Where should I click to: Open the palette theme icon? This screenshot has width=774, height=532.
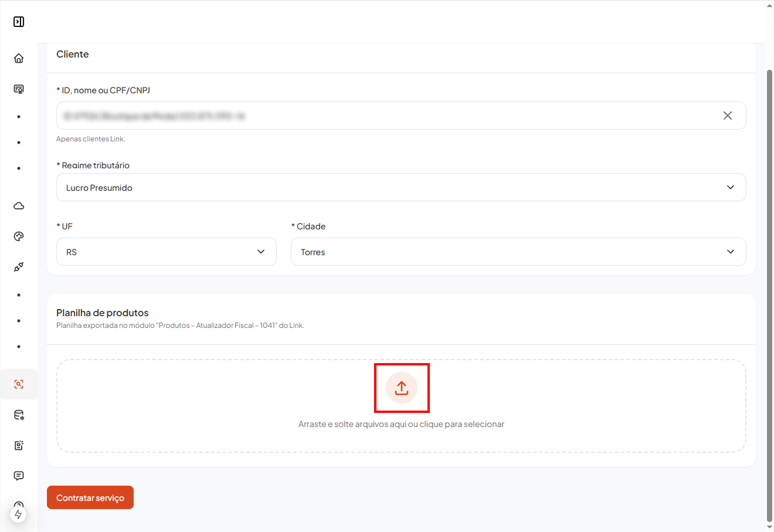(19, 236)
